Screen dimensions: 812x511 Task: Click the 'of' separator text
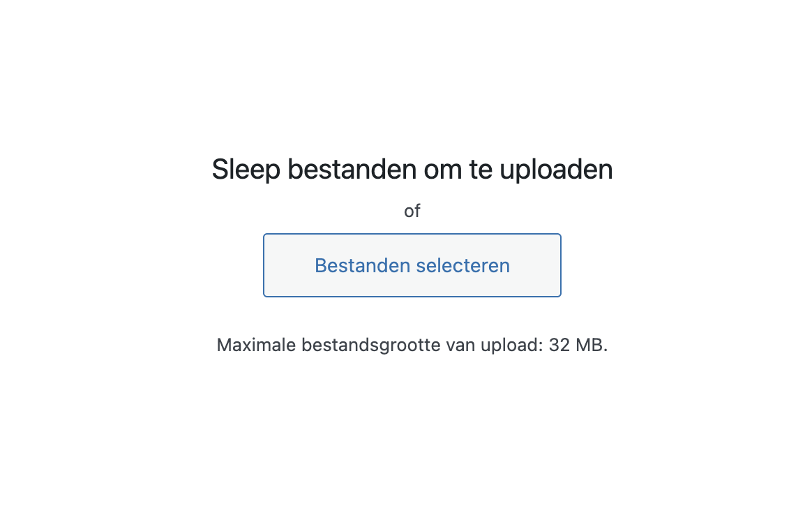(412, 212)
